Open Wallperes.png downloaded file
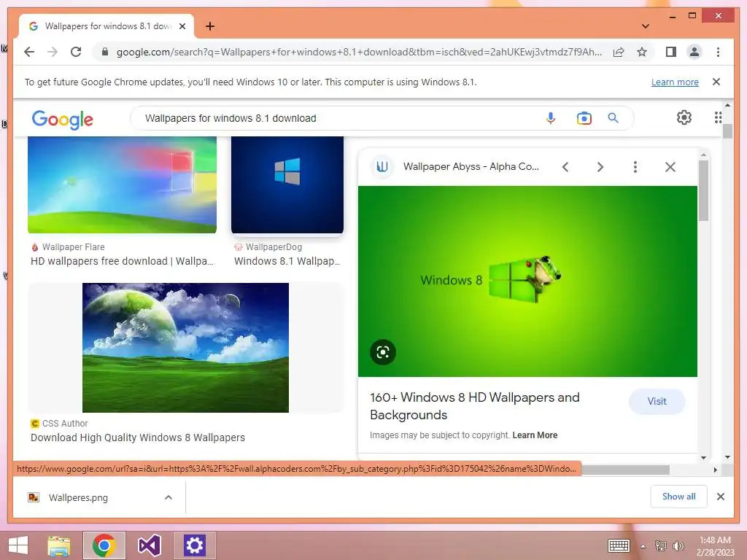 click(x=79, y=497)
